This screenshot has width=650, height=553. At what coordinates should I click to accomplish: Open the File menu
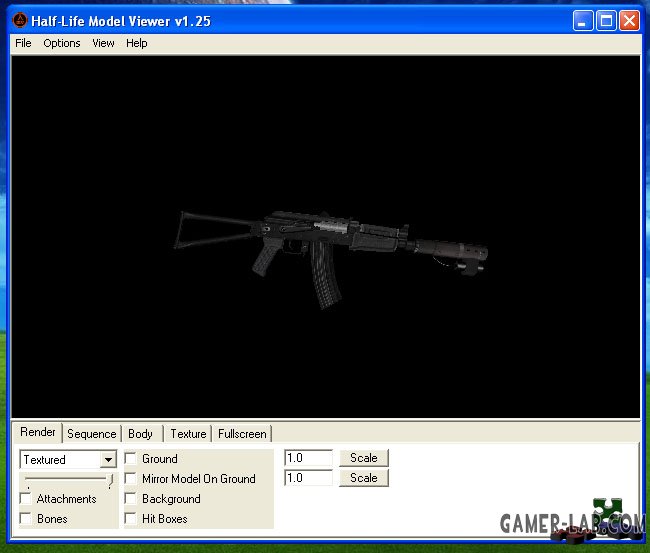(x=23, y=43)
